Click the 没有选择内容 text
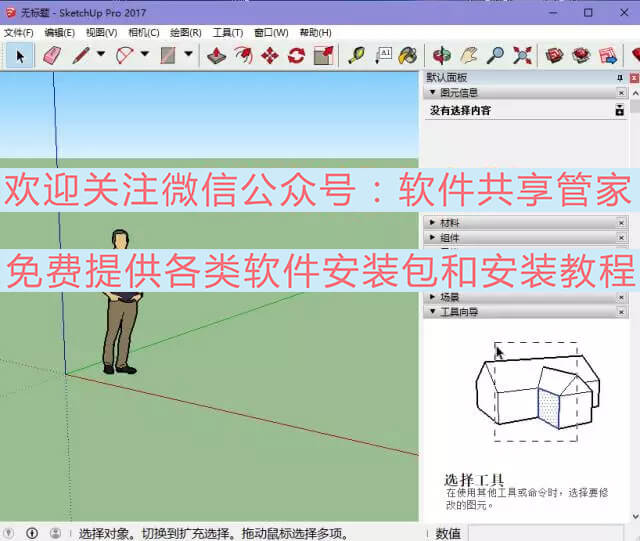 pyautogui.click(x=460, y=110)
